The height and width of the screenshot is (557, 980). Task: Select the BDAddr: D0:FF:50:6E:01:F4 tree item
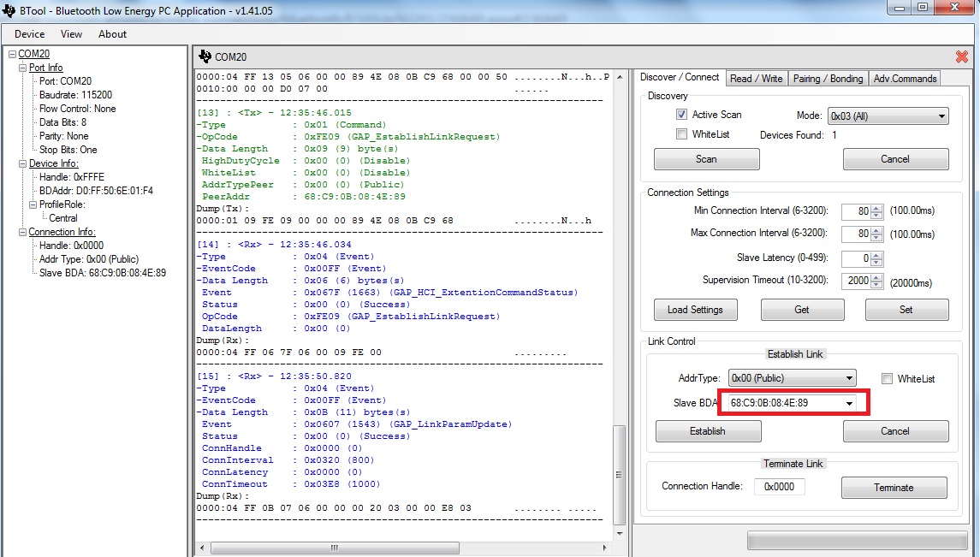96,191
